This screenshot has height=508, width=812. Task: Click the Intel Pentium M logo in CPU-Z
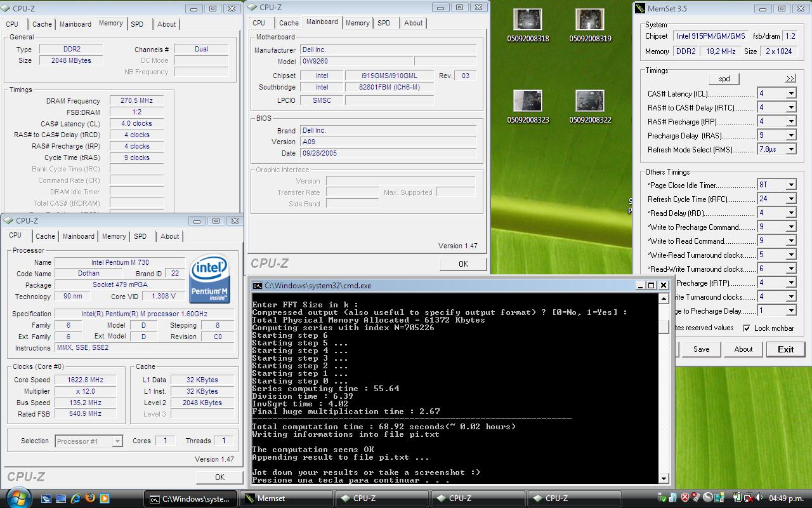click(x=210, y=278)
